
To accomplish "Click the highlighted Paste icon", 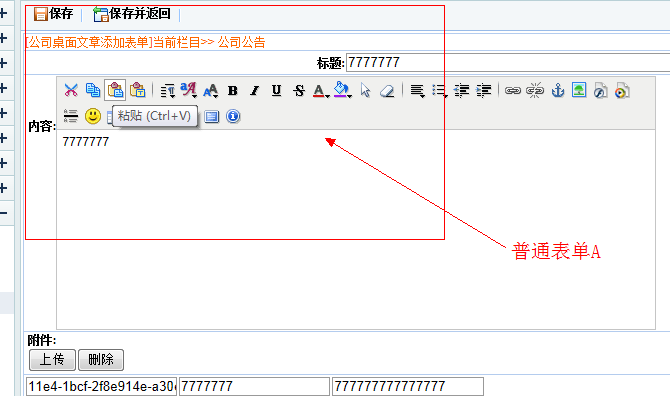I will click(x=115, y=90).
